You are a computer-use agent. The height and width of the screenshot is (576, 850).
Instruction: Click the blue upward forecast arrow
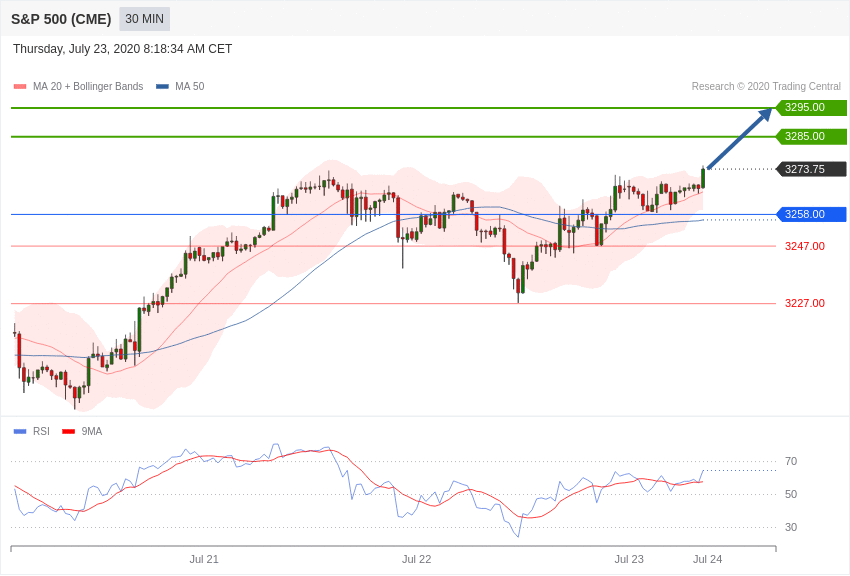739,139
